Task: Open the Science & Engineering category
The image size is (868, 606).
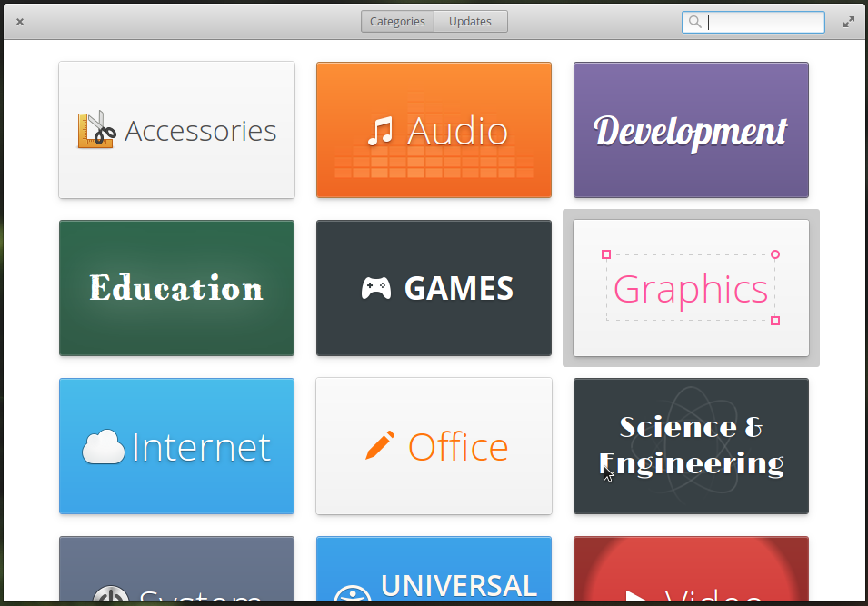Action: coord(691,446)
